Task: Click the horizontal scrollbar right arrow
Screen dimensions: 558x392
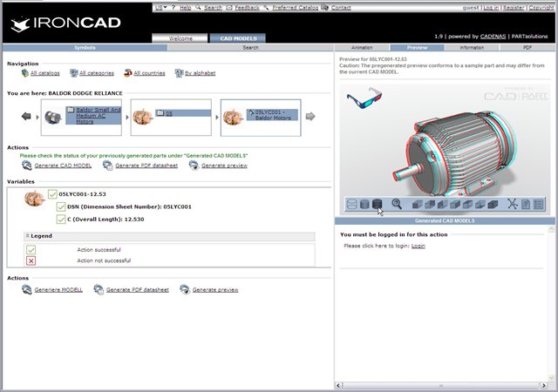Action: point(543,386)
